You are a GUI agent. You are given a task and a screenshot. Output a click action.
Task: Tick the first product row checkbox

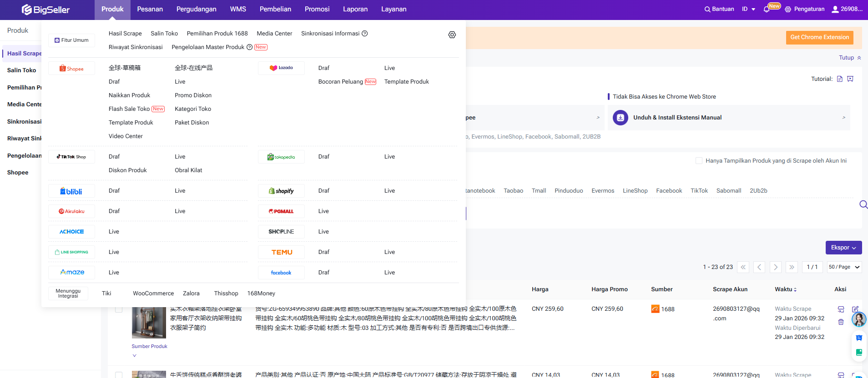coord(119,309)
